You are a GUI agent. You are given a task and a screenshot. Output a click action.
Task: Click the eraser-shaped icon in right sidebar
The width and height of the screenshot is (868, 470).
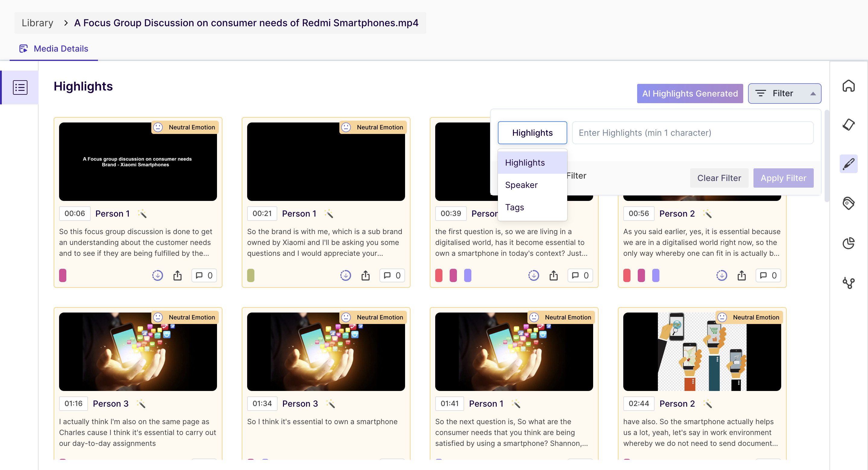[x=848, y=124]
